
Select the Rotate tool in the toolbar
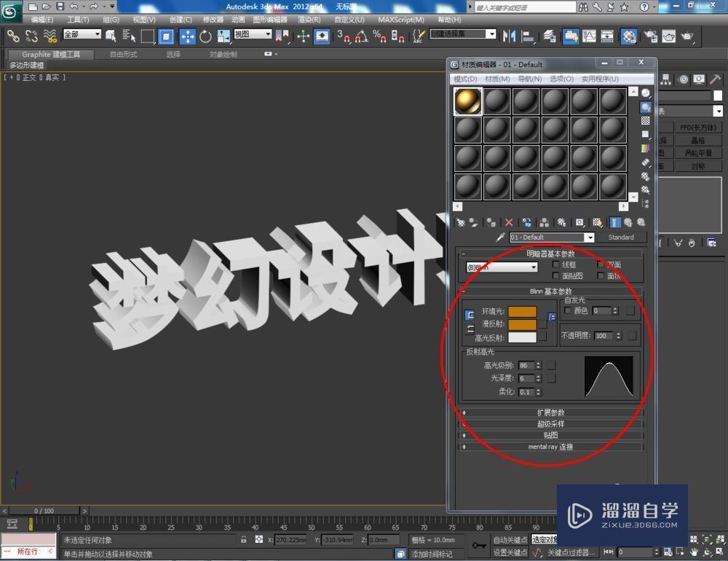(x=207, y=35)
